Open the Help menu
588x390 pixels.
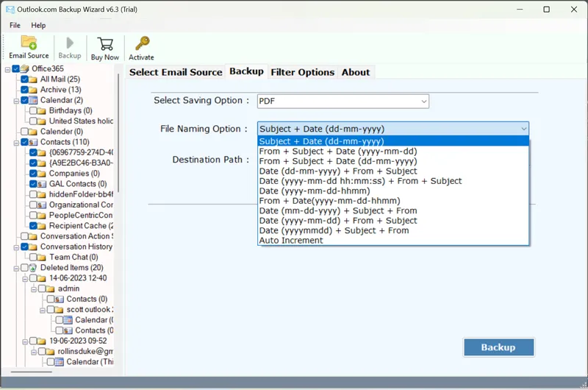[38, 25]
